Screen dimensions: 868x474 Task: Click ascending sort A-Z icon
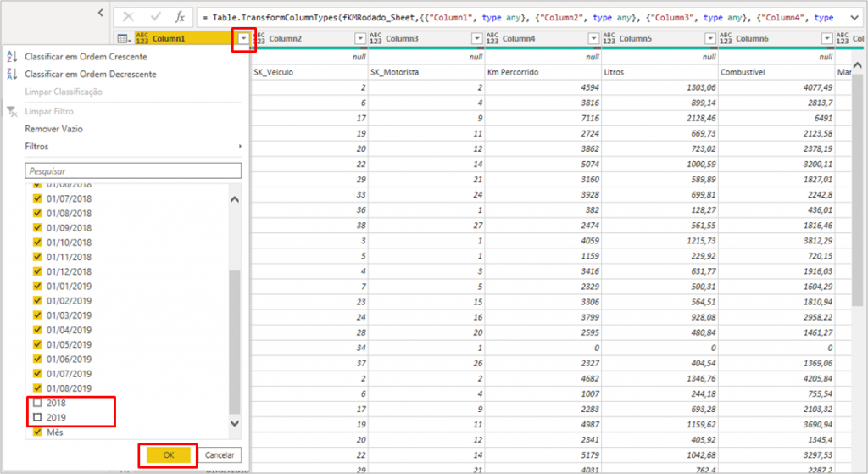pyautogui.click(x=12, y=57)
